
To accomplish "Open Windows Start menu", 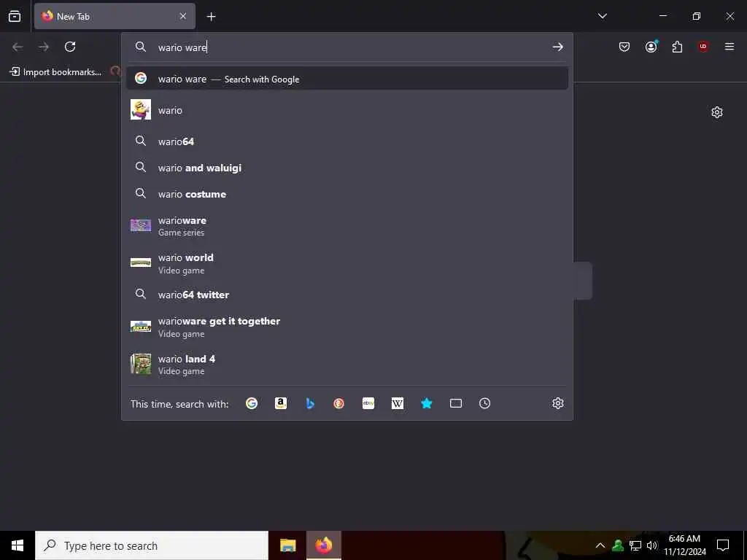I will coord(18,545).
